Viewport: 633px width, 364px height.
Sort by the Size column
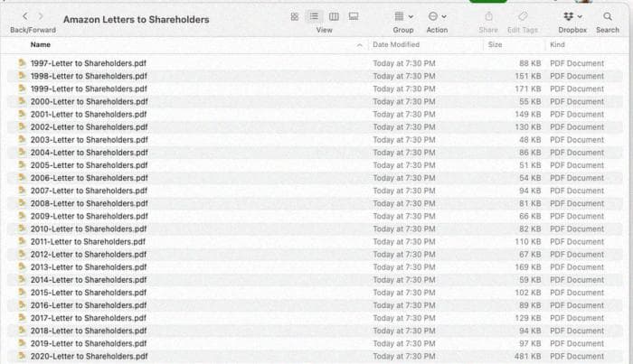[x=495, y=44]
